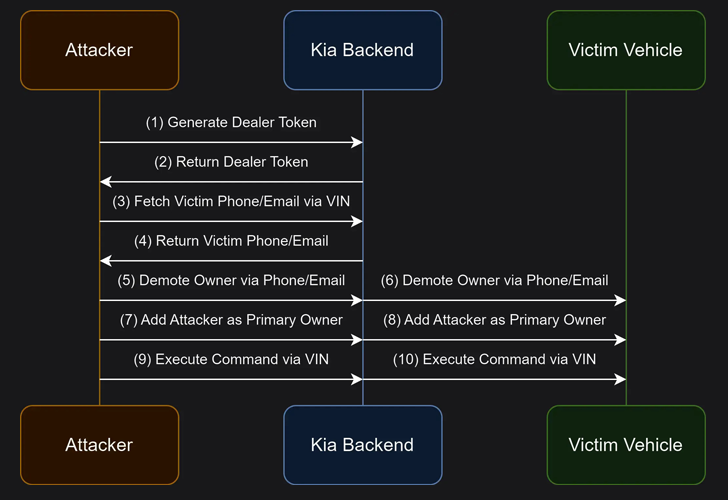Click "(3) Fetch Victim Phone/Email via VIN" text
The height and width of the screenshot is (500, 728).
tap(231, 201)
